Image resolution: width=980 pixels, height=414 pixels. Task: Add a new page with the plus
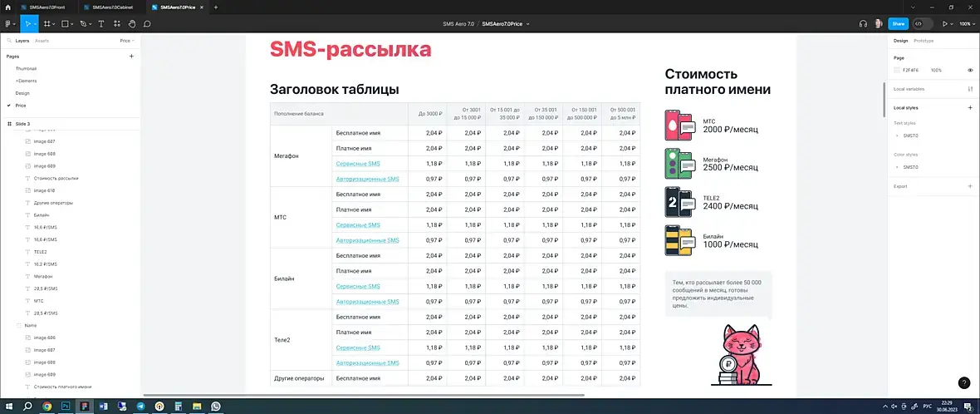click(131, 57)
